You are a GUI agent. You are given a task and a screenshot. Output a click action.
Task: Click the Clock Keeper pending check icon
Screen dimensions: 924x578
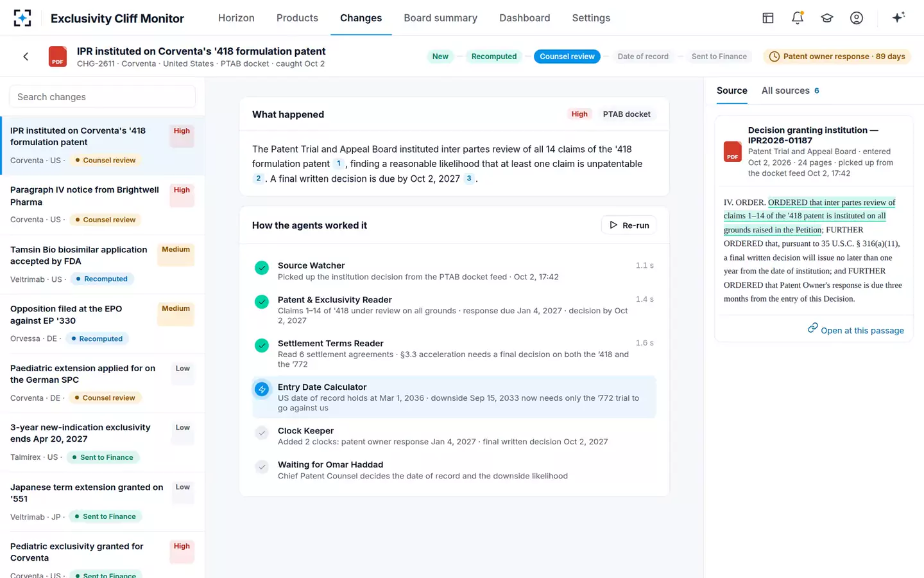262,433
